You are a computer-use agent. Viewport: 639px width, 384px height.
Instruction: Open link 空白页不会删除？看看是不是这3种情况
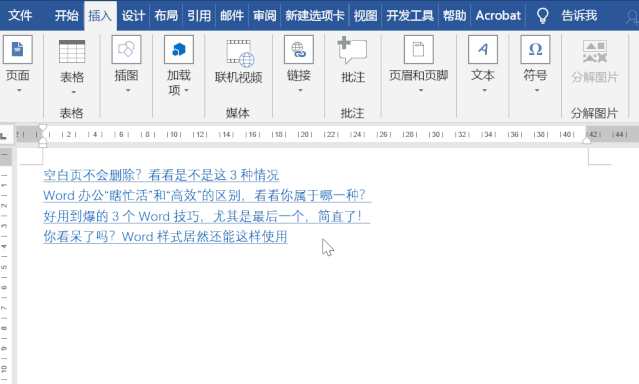click(x=161, y=175)
